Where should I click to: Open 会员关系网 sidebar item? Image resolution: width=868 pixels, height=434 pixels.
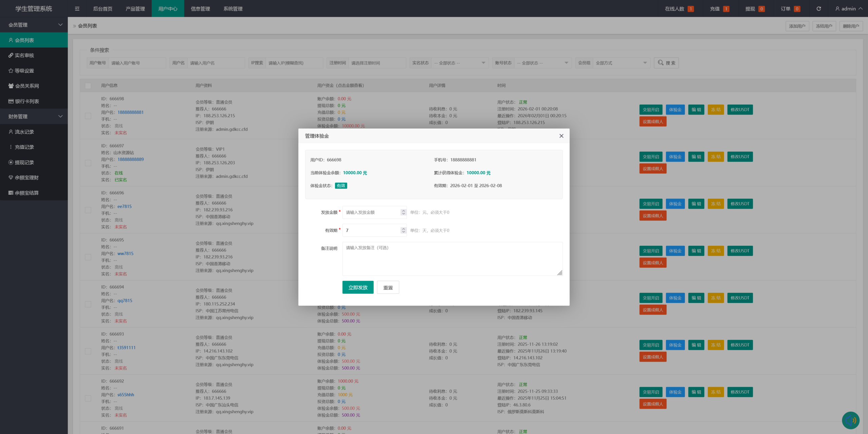click(27, 86)
